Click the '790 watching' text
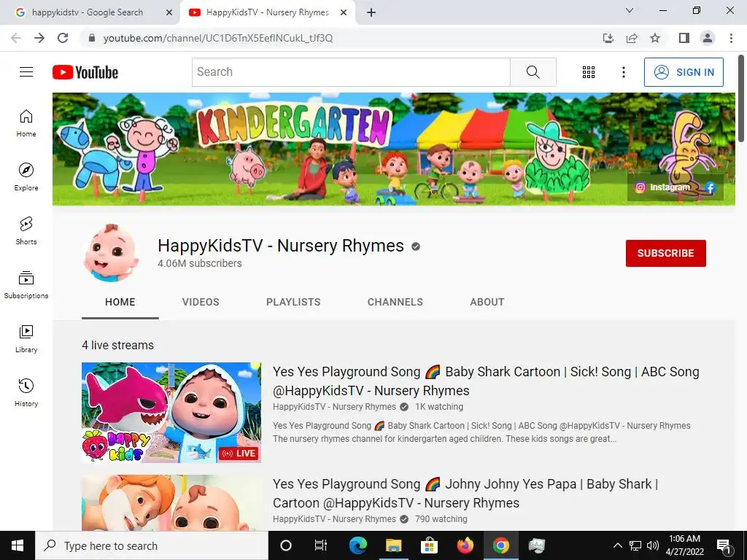Image resolution: width=747 pixels, height=560 pixels. coord(441,519)
